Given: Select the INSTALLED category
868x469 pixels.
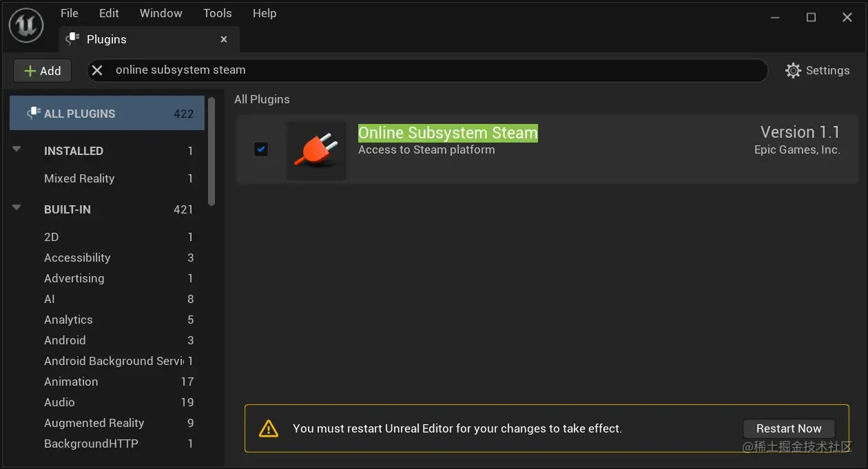Looking at the screenshot, I should pyautogui.click(x=107, y=151).
